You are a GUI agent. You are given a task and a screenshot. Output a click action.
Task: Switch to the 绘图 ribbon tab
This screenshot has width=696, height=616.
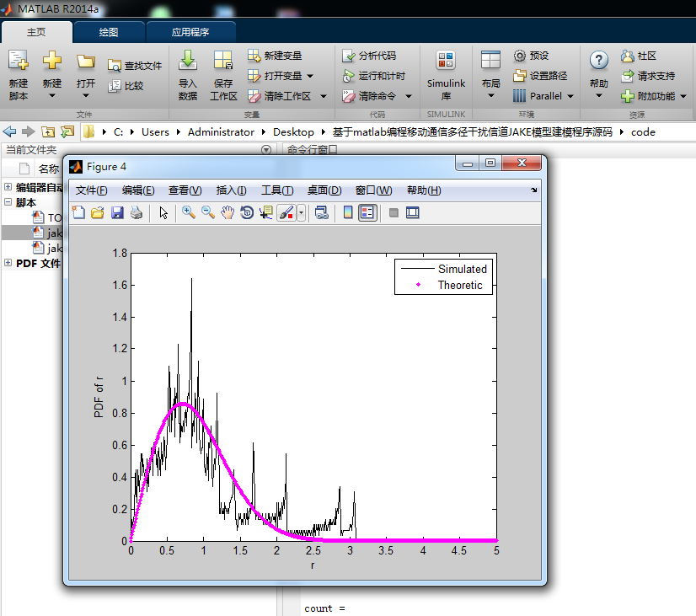click(109, 32)
